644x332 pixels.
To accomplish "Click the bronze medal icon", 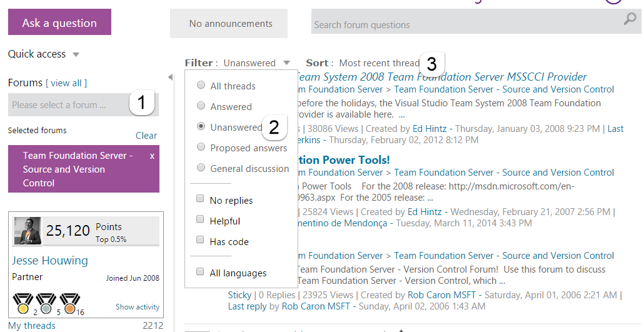I will [70, 304].
